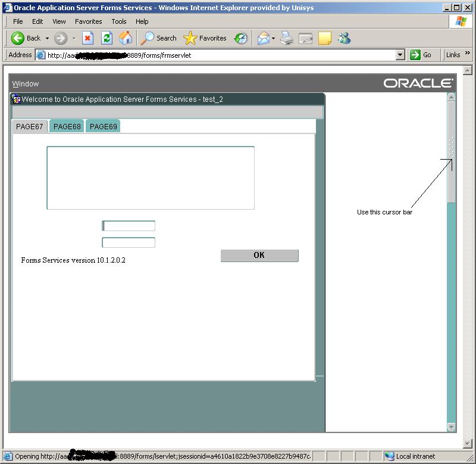Open the Messenger people icon
Viewport: 476px width, 464px height.
[x=345, y=38]
